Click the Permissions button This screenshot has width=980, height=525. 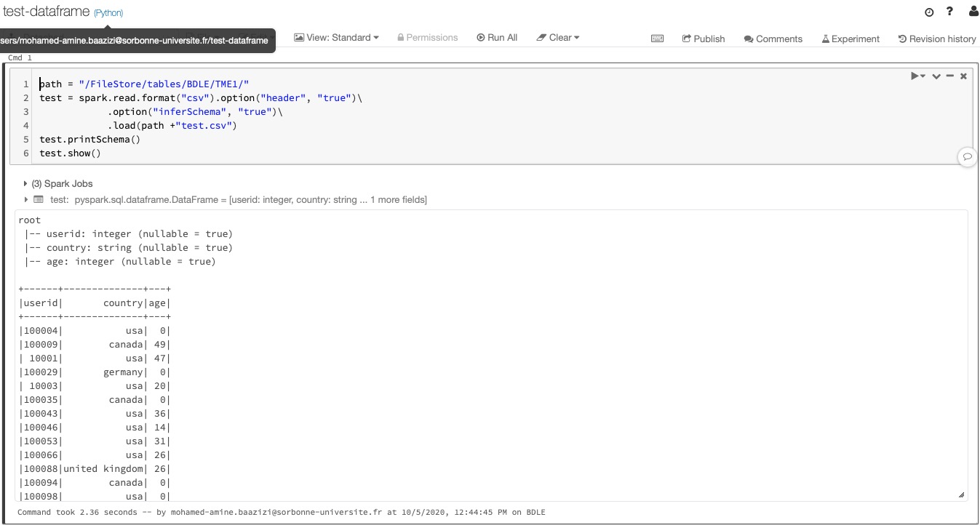[428, 38]
